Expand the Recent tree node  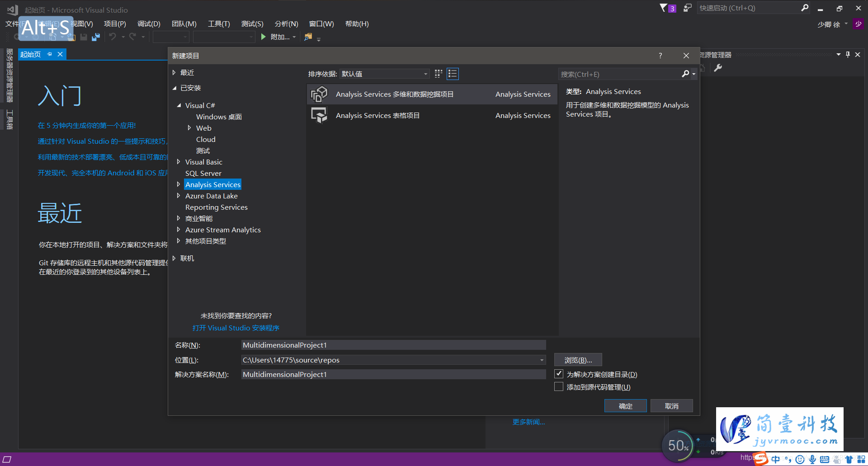pos(174,72)
